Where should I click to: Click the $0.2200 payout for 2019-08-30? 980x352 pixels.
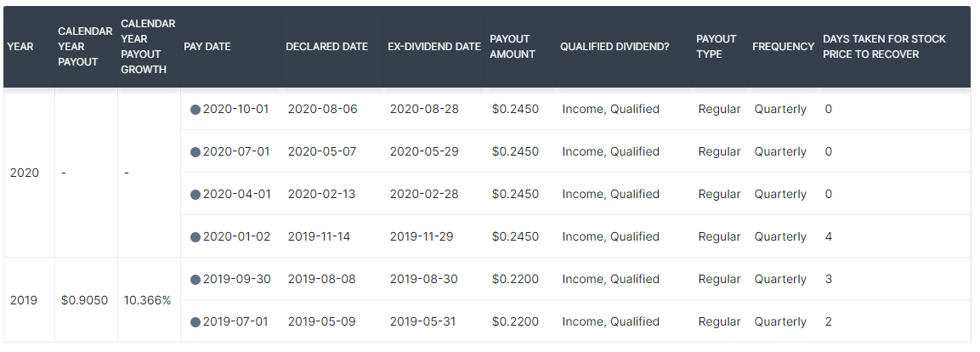pyautogui.click(x=515, y=279)
